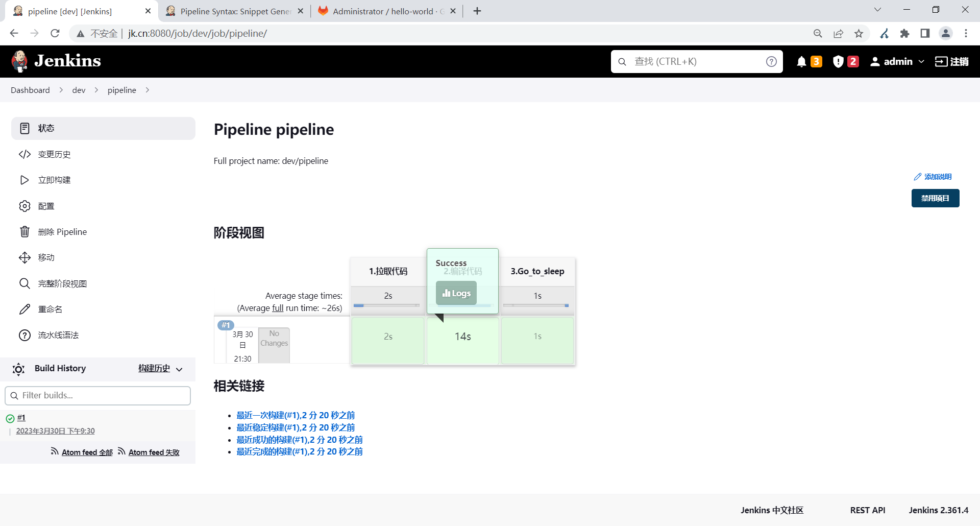Click the search help question mark icon

(771, 62)
